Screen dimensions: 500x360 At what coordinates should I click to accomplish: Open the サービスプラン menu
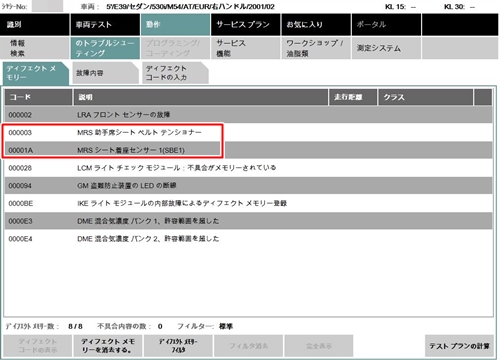click(246, 25)
